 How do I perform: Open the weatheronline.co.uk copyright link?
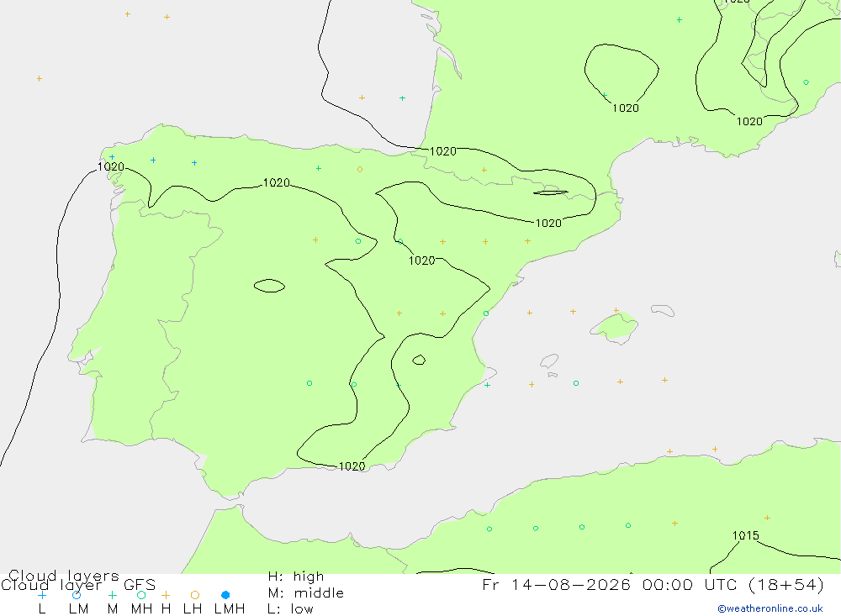(x=770, y=608)
